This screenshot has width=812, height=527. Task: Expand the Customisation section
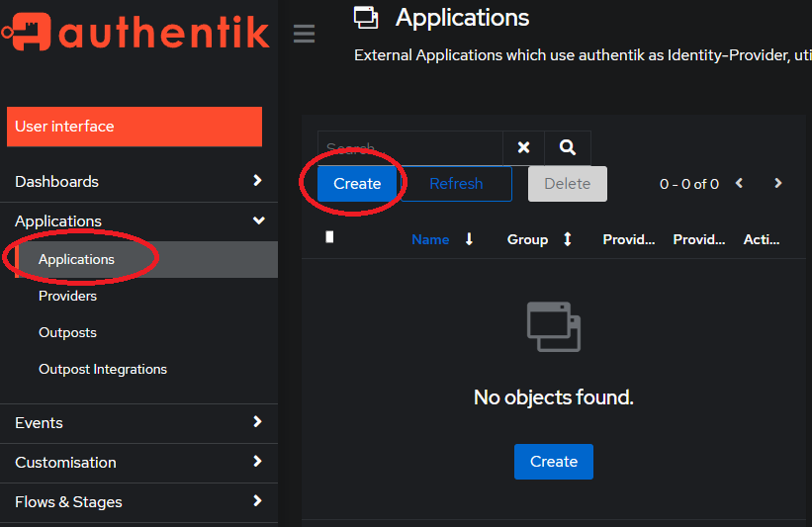[x=138, y=463]
